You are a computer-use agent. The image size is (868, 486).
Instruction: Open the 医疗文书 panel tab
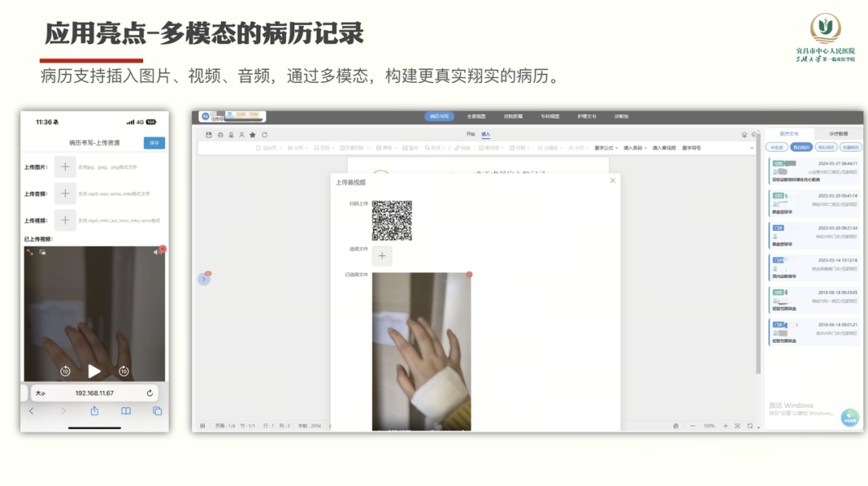pyautogui.click(x=789, y=134)
